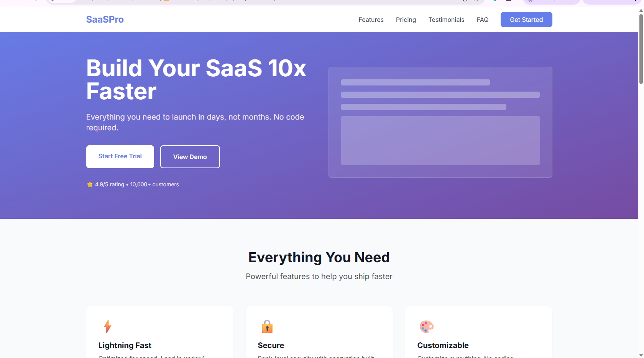Click the browser address bar
The width and height of the screenshot is (644, 358).
pos(268,1)
